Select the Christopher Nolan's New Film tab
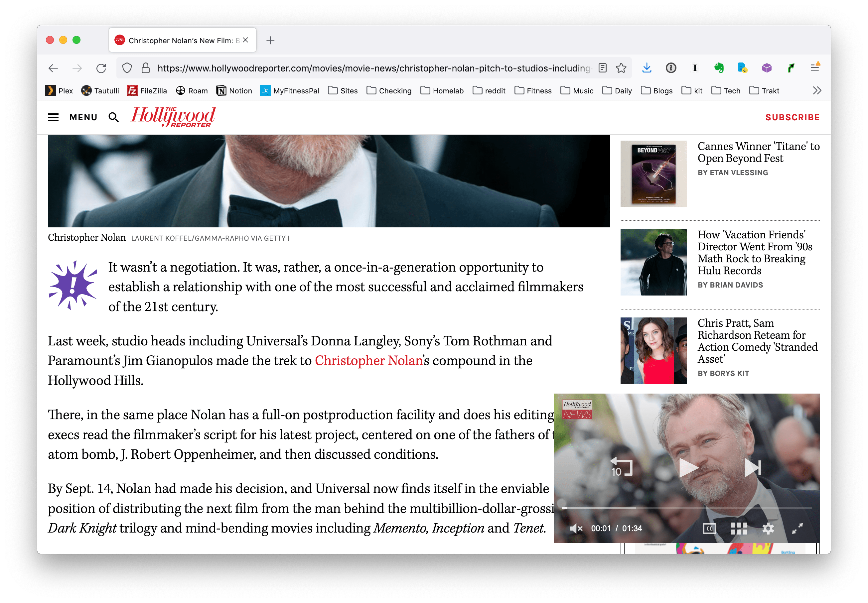This screenshot has width=868, height=603. (x=182, y=40)
